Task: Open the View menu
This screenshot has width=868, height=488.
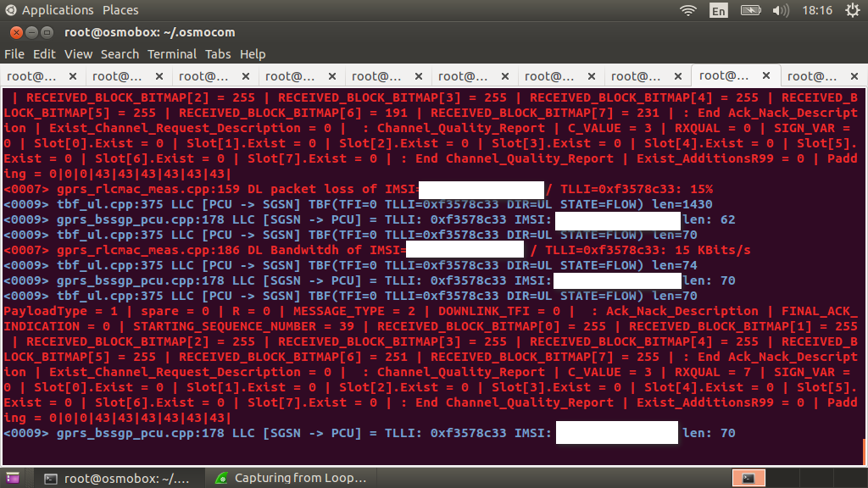Action: (79, 54)
